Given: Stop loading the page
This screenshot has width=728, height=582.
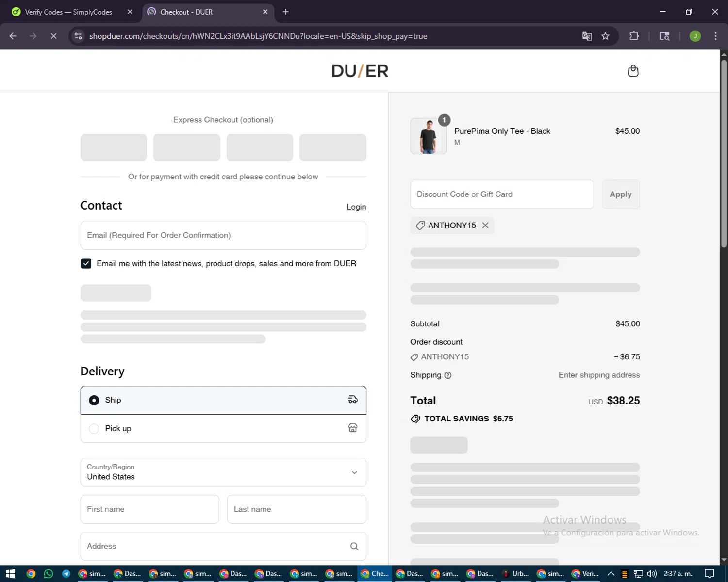Looking at the screenshot, I should click(53, 36).
